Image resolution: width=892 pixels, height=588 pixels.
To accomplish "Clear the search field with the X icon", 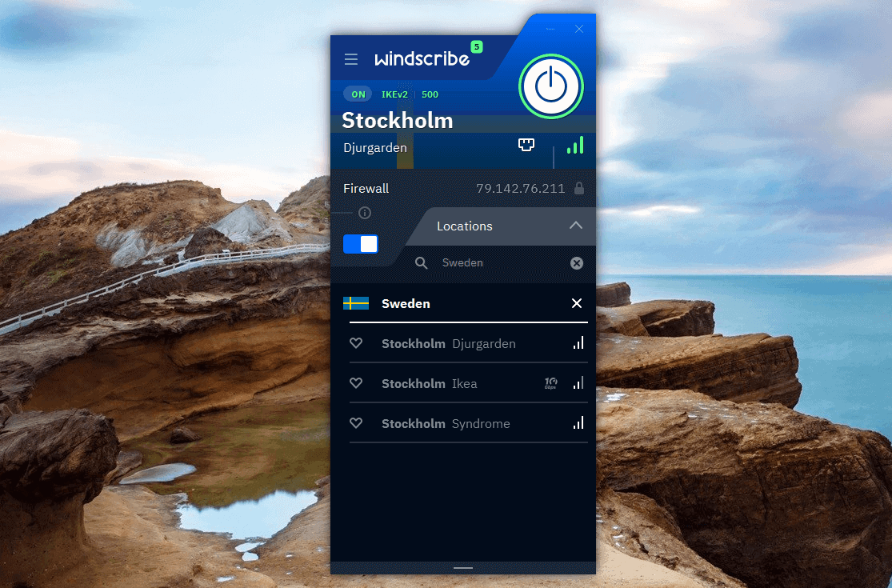I will tap(577, 262).
